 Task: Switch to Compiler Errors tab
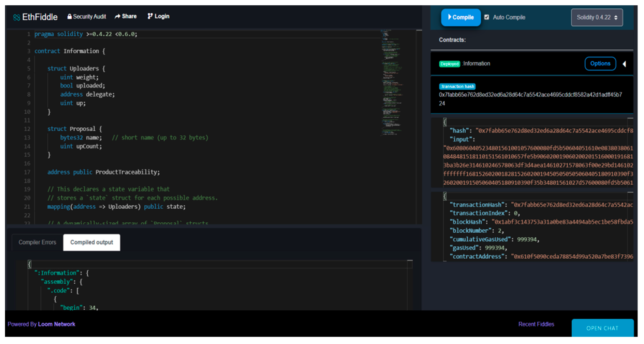point(37,242)
